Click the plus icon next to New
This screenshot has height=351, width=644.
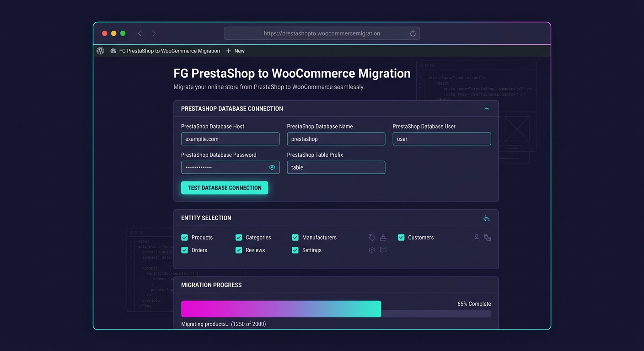(x=228, y=51)
